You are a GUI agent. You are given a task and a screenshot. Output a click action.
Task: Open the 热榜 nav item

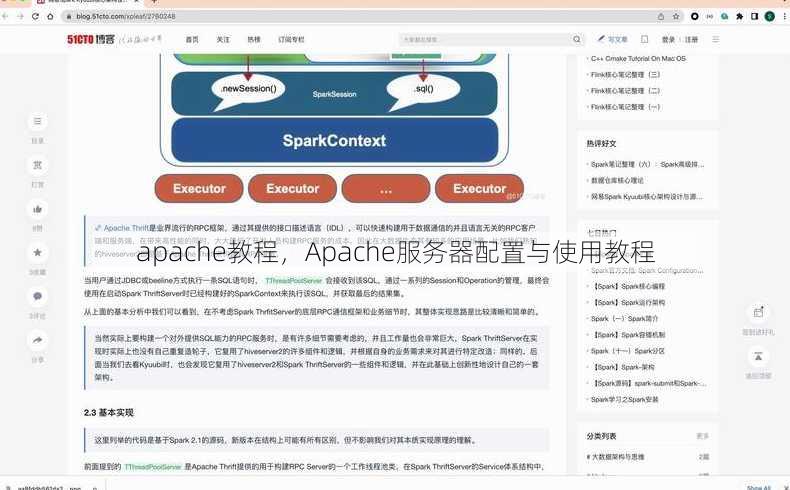coord(254,39)
